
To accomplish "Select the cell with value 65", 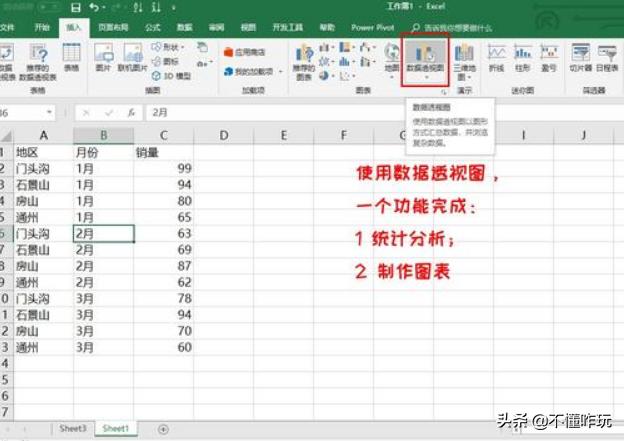I will [164, 217].
